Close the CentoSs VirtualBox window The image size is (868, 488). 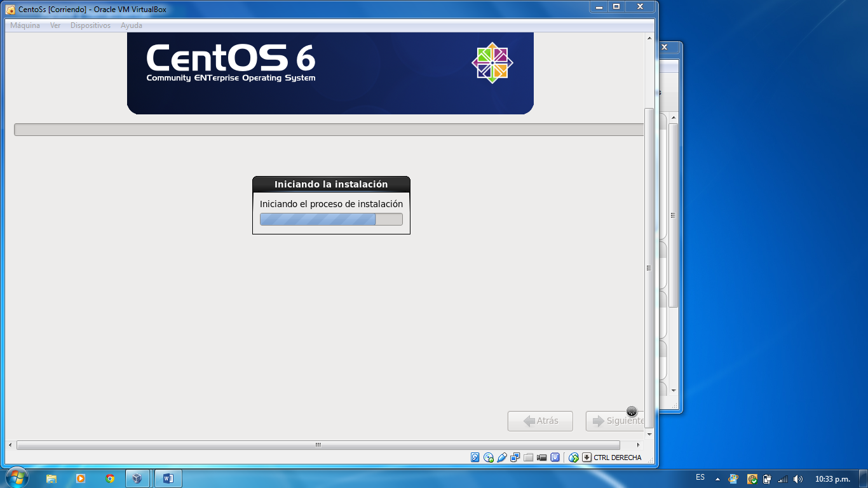(640, 6)
